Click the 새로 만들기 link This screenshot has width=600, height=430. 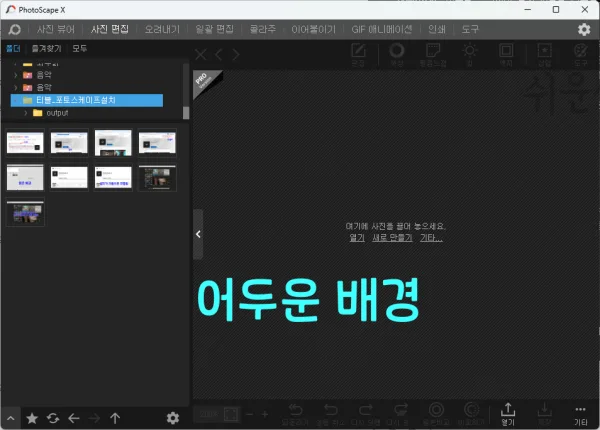(x=392, y=238)
